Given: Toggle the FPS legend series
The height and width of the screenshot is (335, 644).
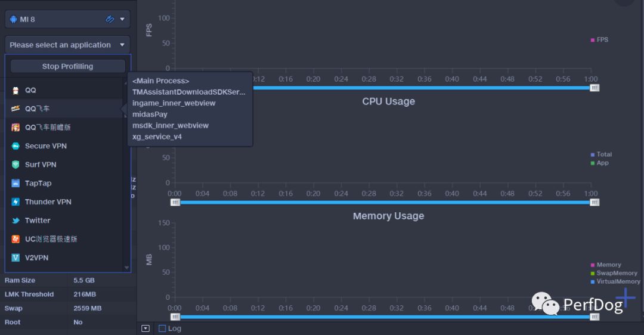Looking at the screenshot, I should (599, 40).
